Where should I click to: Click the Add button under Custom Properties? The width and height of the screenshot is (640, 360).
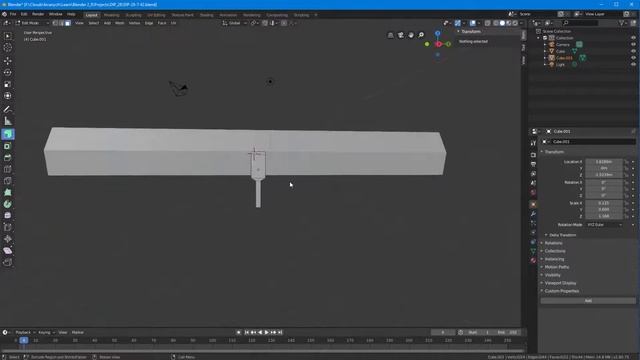click(x=588, y=301)
